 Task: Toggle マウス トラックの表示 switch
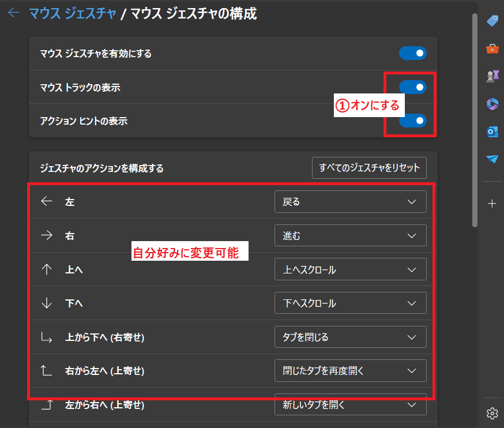[x=412, y=87]
